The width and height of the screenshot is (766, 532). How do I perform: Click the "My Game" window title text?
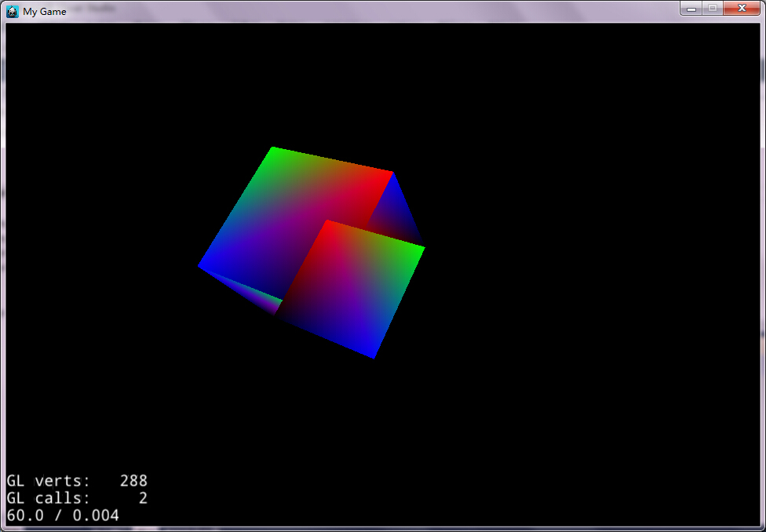[x=45, y=12]
